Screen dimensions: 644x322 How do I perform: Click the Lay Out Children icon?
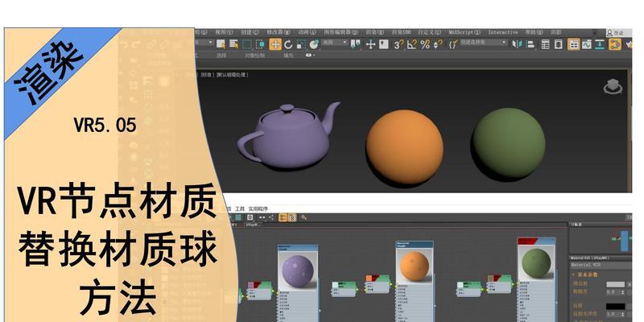tap(271, 217)
